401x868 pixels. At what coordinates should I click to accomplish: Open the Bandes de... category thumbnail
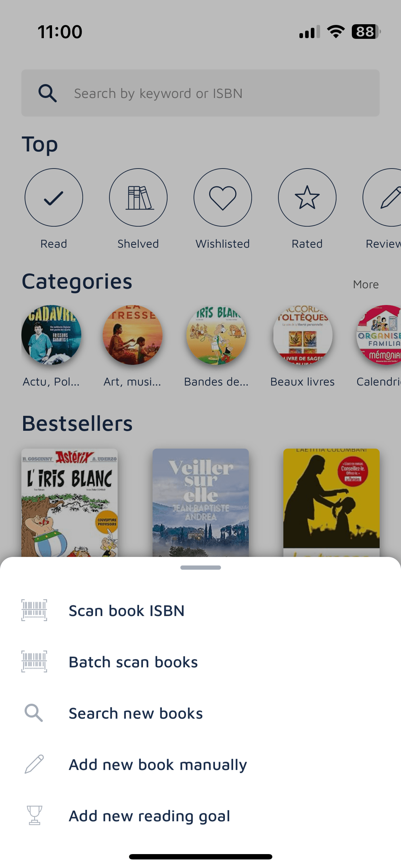point(216,335)
